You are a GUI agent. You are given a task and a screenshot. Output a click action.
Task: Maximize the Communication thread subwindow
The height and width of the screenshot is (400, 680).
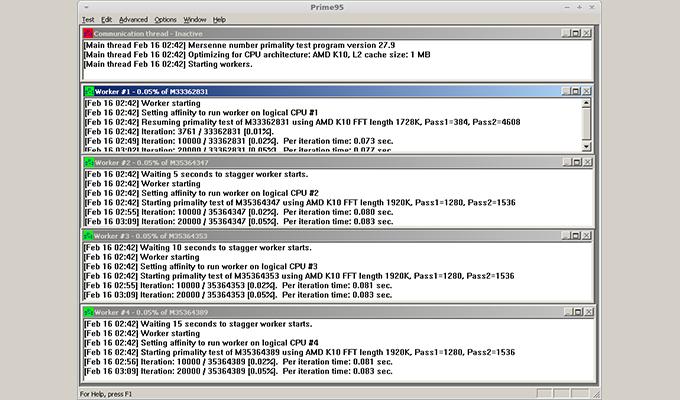pyautogui.click(x=575, y=33)
